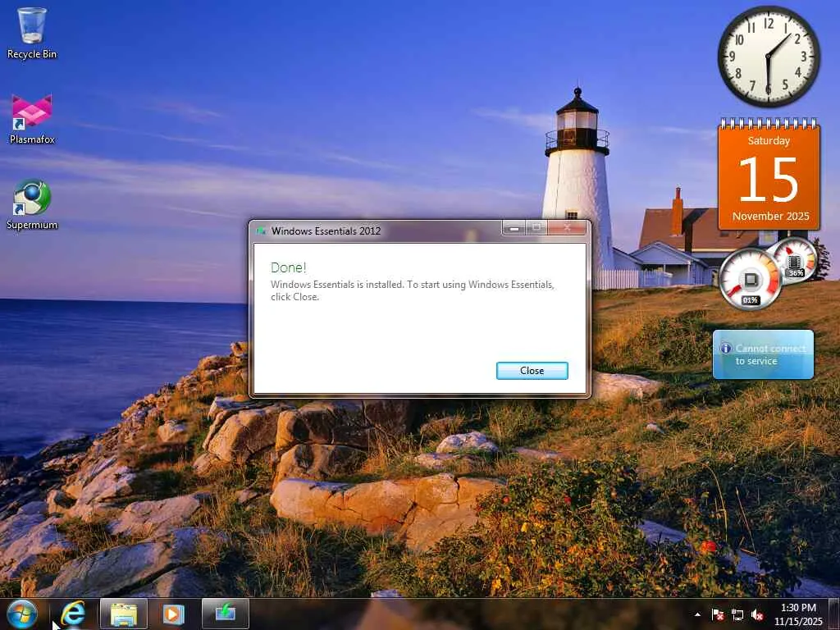This screenshot has width=840, height=630.
Task: Click the network status tray icon
Action: [x=737, y=614]
